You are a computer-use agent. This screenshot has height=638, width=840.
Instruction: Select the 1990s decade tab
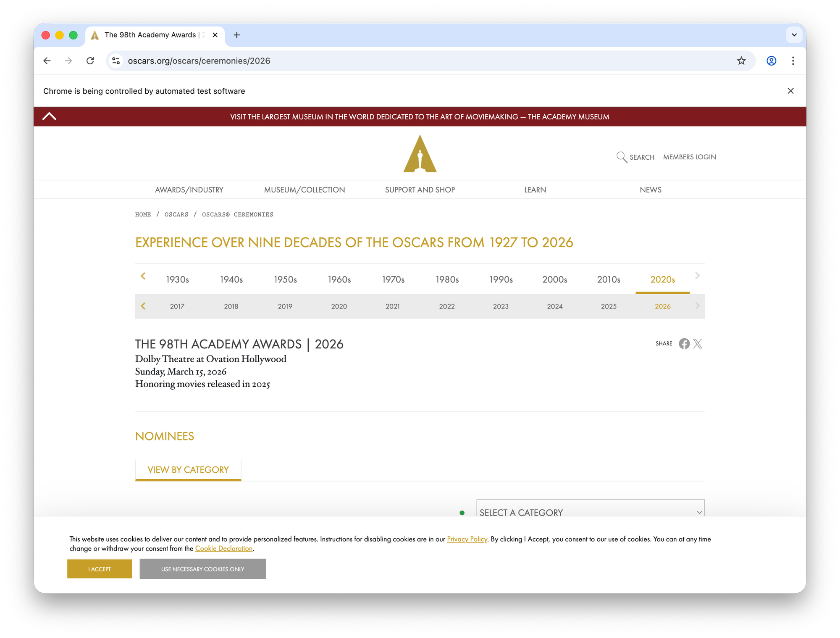[x=501, y=279]
